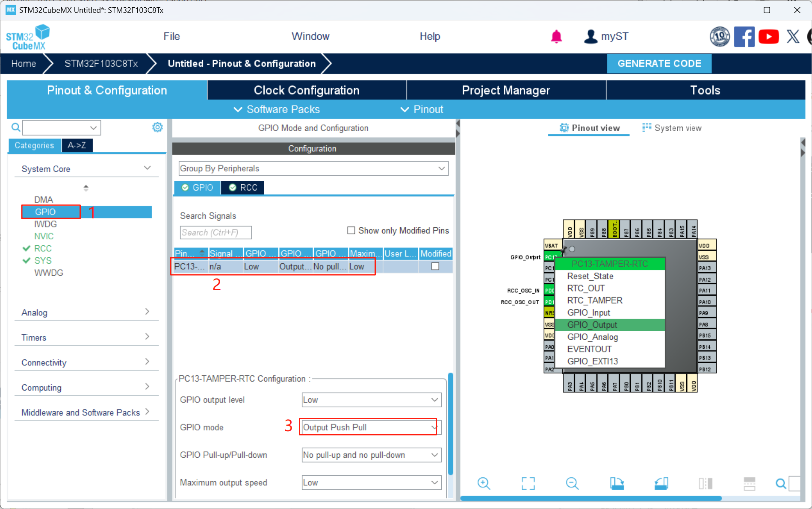Click the PA13 pin on the chip
The height and width of the screenshot is (509, 812).
click(x=707, y=268)
